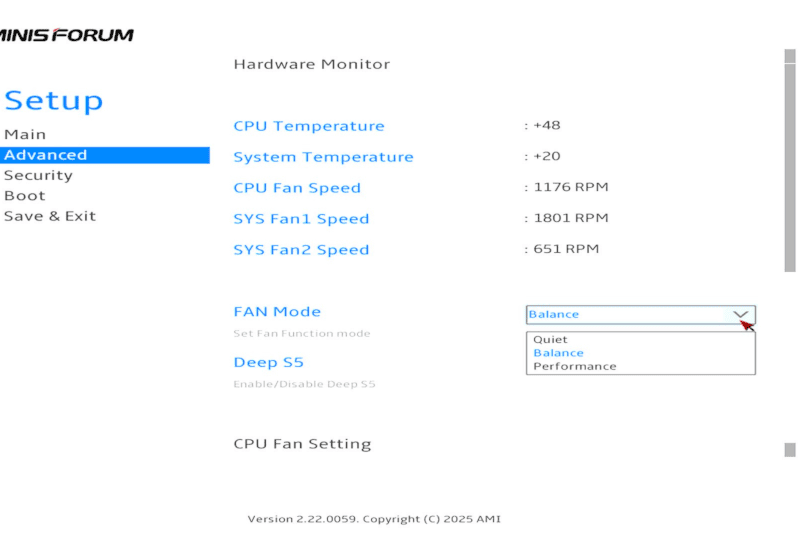Image resolution: width=800 pixels, height=540 pixels.
Task: Go to the Security menu
Action: pyautogui.click(x=38, y=175)
